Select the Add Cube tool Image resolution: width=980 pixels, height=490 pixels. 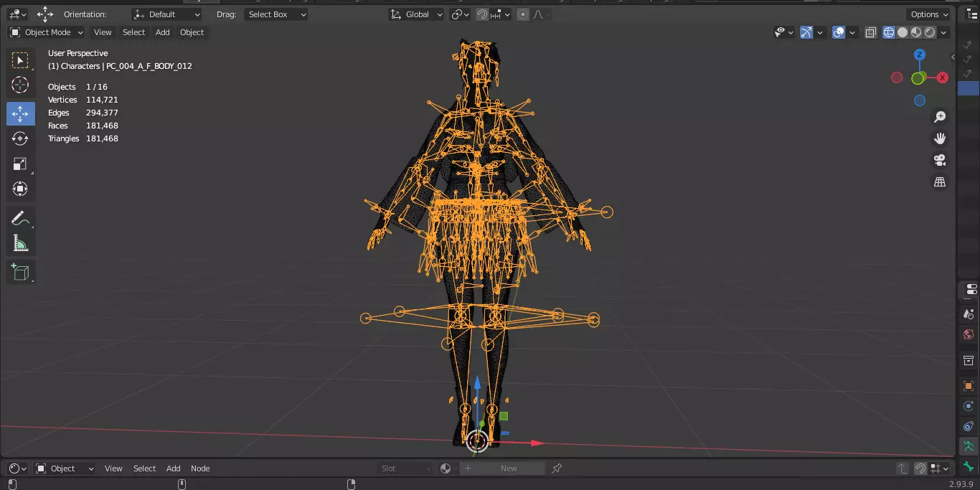(20, 273)
